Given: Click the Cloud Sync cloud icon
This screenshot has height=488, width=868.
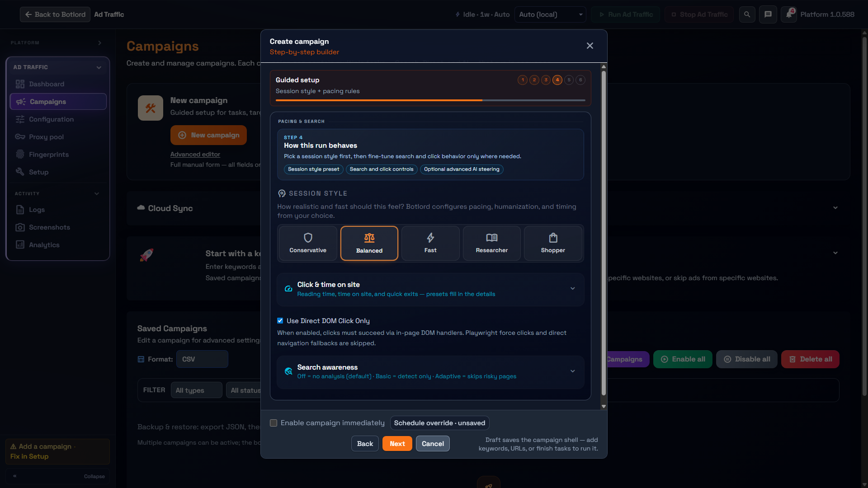Looking at the screenshot, I should (x=141, y=208).
